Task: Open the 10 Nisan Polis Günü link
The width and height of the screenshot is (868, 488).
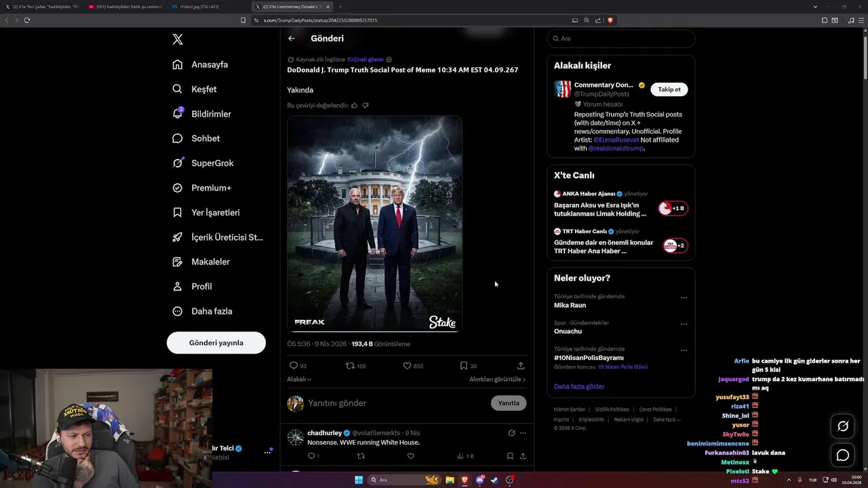Action: pos(623,367)
